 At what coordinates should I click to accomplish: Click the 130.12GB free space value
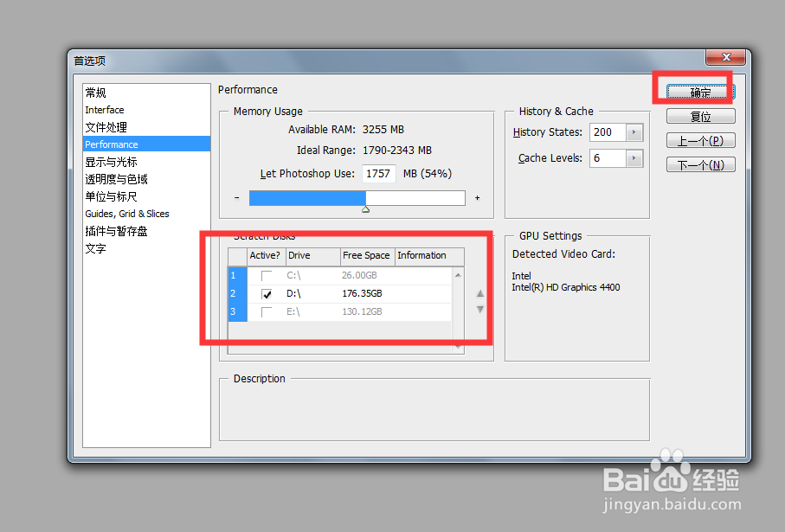click(x=362, y=311)
